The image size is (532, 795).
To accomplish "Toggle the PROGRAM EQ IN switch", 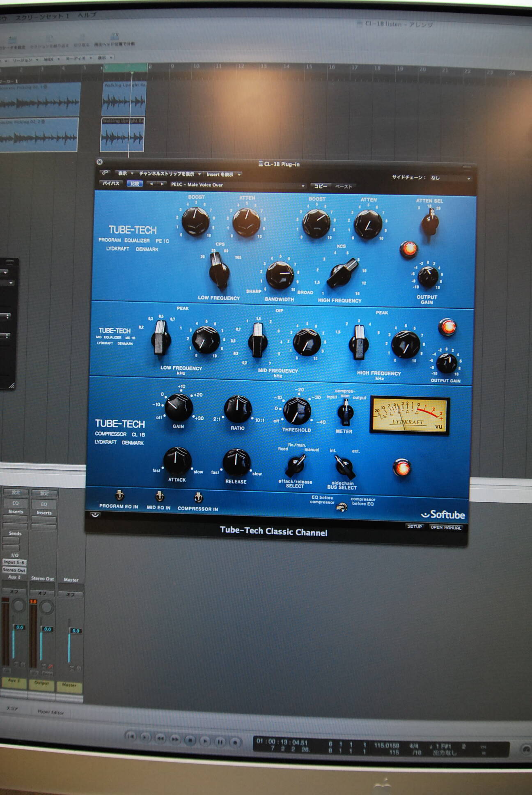I will (119, 495).
